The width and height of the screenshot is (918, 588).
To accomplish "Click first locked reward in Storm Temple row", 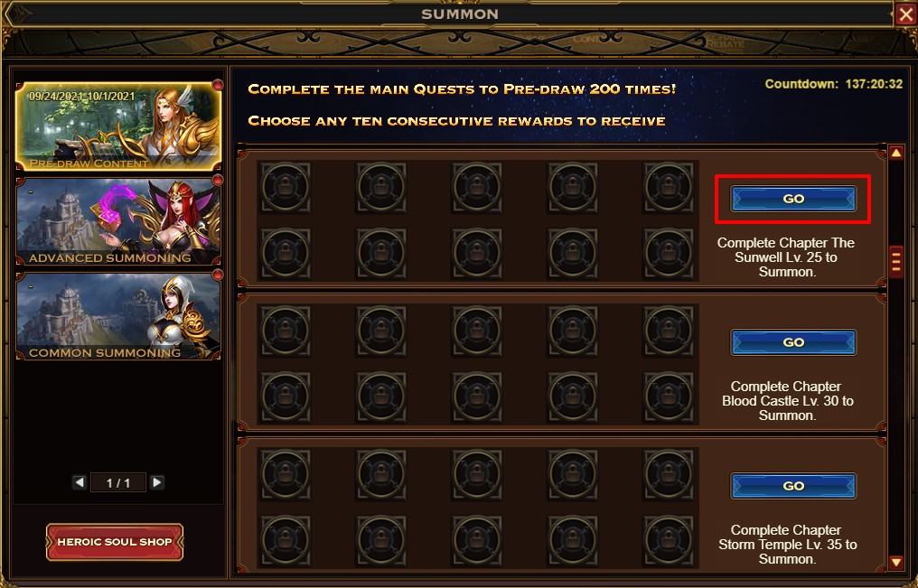I will click(x=286, y=474).
